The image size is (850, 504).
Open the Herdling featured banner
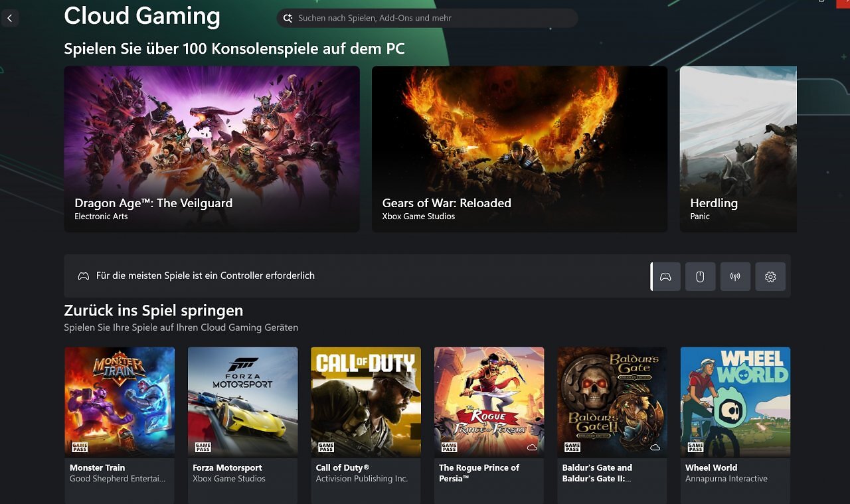(x=738, y=149)
